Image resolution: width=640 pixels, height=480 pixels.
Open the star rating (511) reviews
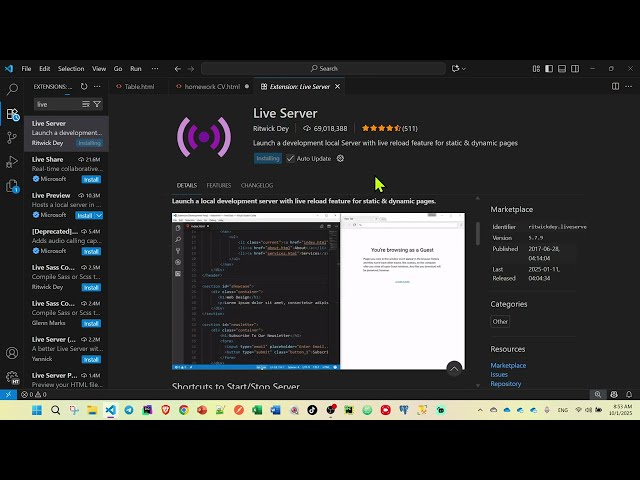pyautogui.click(x=389, y=129)
